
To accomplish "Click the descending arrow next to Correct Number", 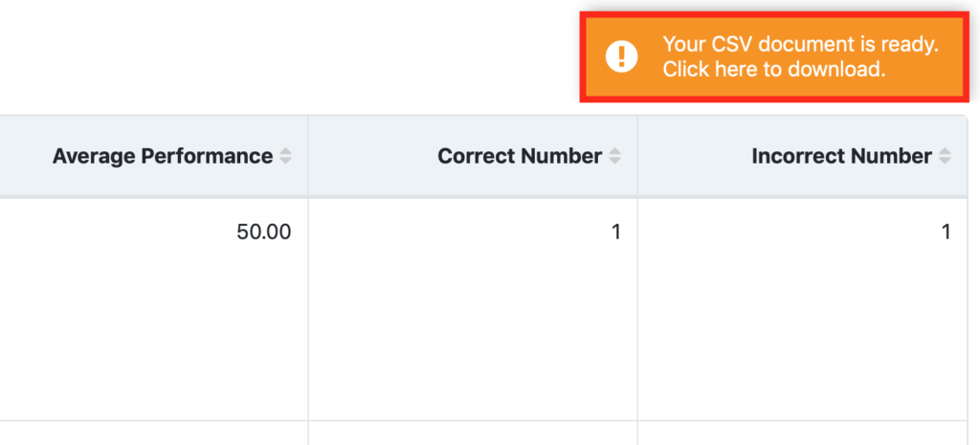I will pyautogui.click(x=615, y=161).
